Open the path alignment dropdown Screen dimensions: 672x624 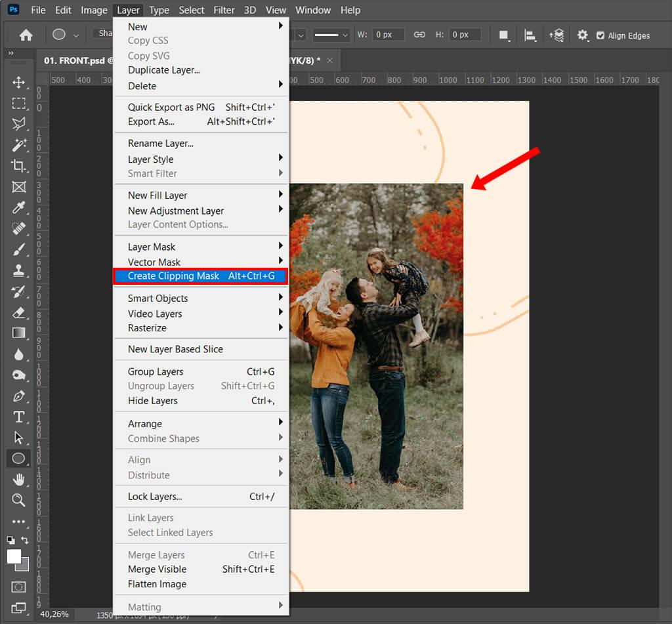point(531,35)
